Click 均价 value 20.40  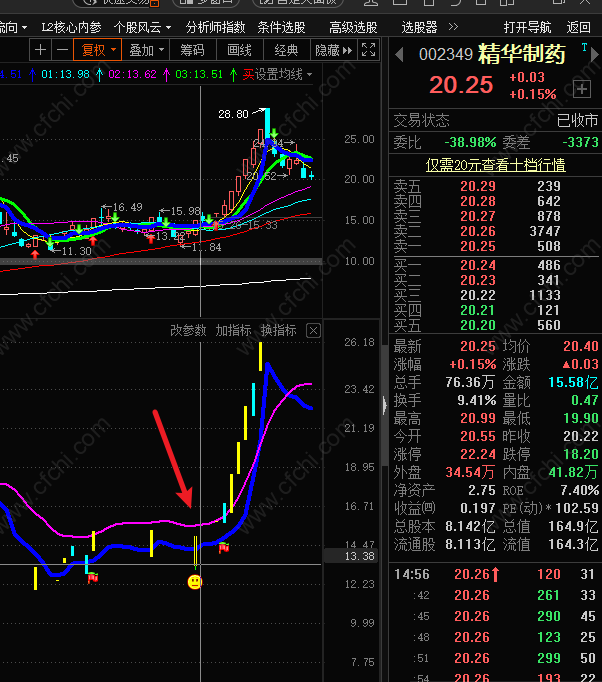point(581,346)
